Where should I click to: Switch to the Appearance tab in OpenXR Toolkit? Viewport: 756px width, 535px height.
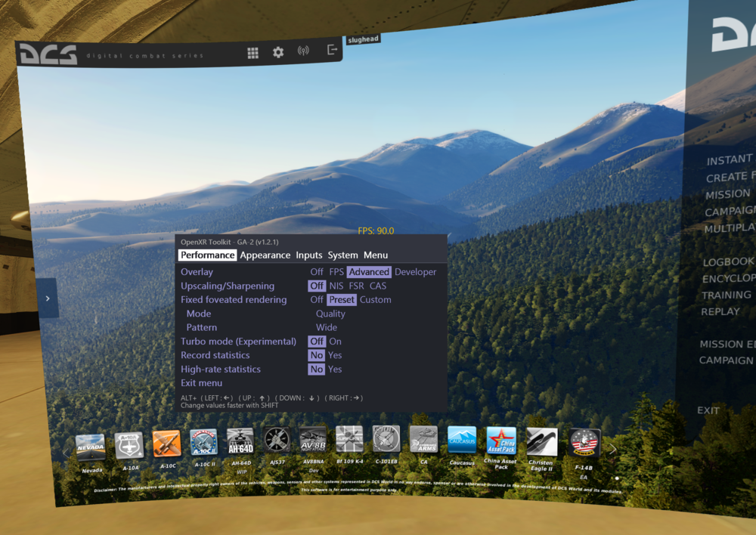coord(265,255)
